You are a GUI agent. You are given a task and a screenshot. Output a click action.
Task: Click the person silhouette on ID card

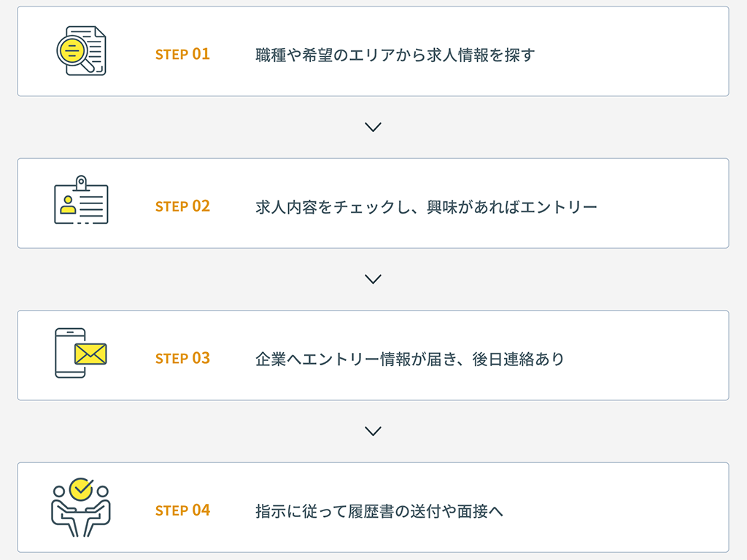click(68, 205)
